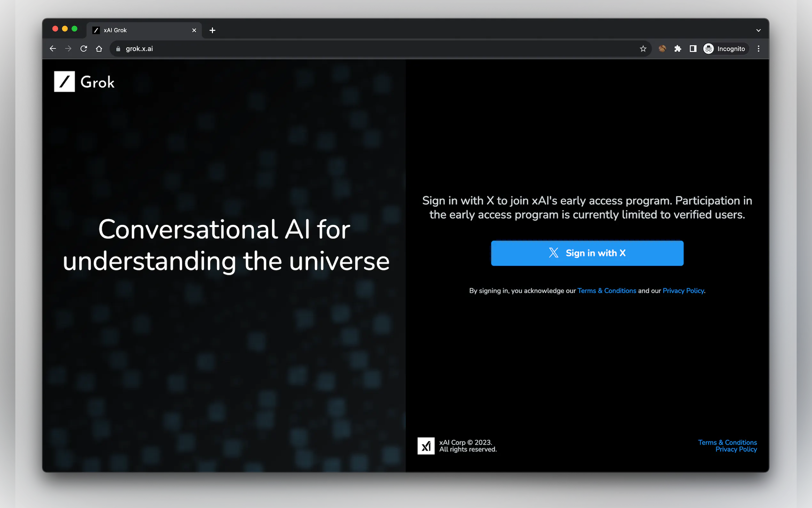Click the Grok slash logo
Screen dimensions: 812x508
coord(65,81)
